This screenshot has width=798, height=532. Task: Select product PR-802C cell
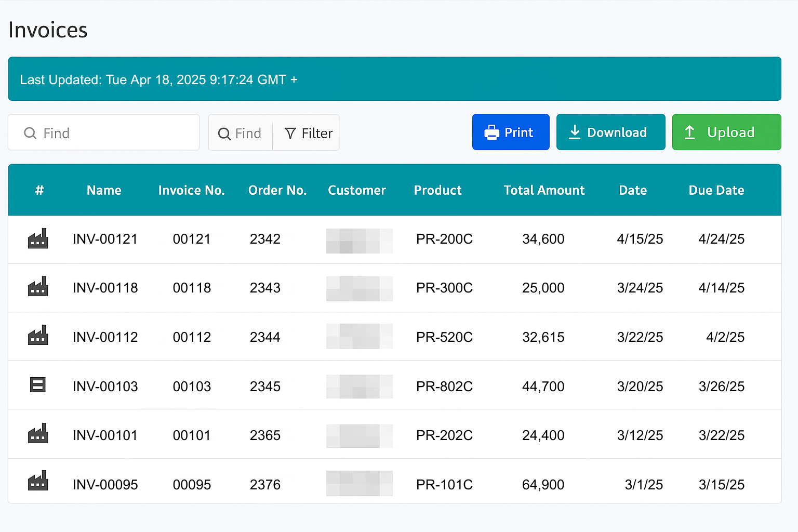(444, 387)
